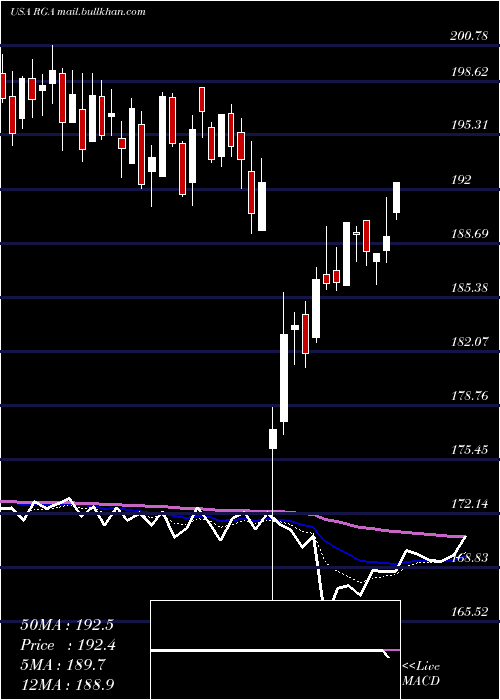Click the last white candlestick near 192
The image size is (500, 700).
(396, 197)
